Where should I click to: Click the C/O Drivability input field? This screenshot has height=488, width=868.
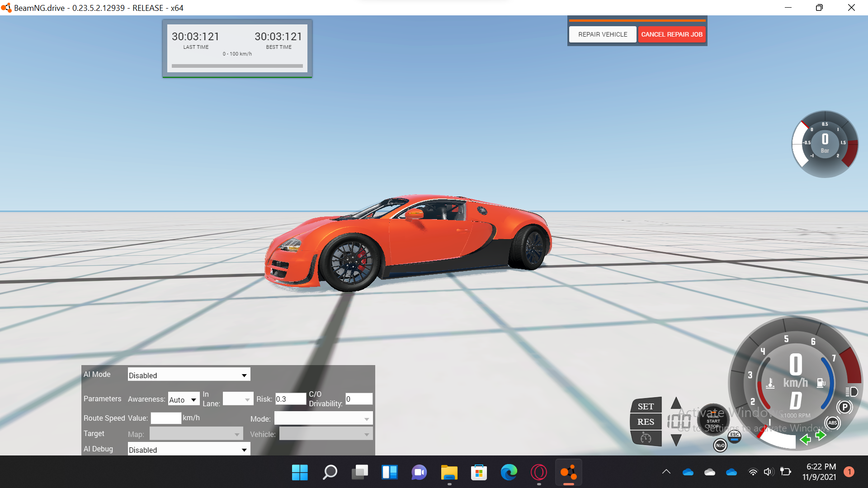point(359,399)
